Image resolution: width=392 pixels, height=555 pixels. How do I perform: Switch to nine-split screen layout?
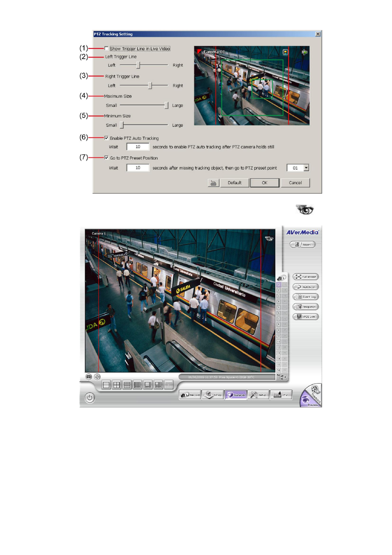(127, 385)
